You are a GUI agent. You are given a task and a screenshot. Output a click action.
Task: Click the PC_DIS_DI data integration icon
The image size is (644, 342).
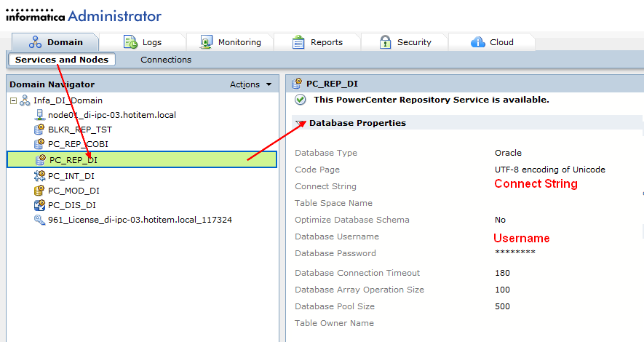pos(40,205)
